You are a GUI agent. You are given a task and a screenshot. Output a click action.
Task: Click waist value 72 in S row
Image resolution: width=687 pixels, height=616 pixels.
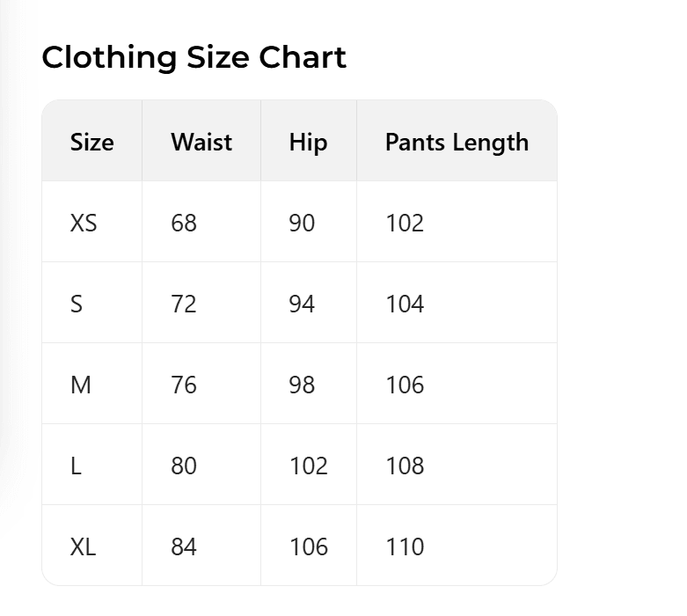[184, 304]
